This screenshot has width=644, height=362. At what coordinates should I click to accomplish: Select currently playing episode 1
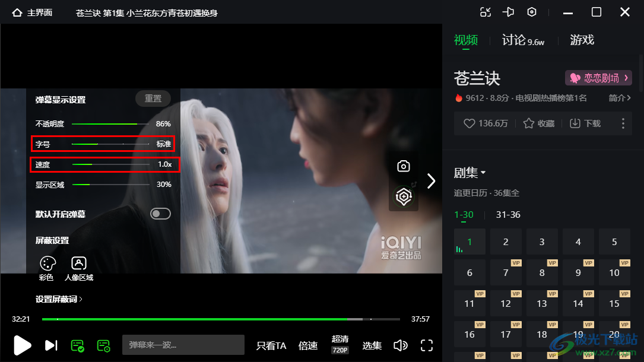click(x=470, y=242)
